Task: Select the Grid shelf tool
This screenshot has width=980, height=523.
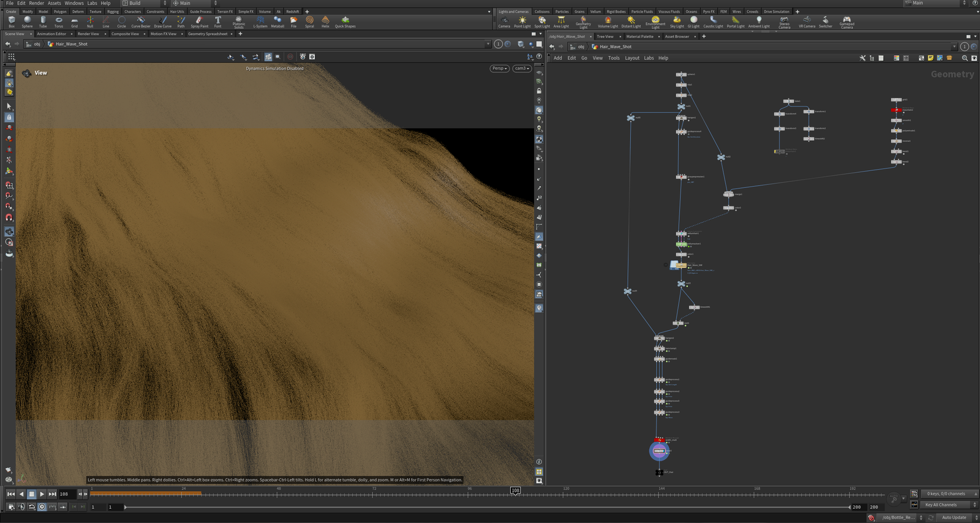Action: 74,22
